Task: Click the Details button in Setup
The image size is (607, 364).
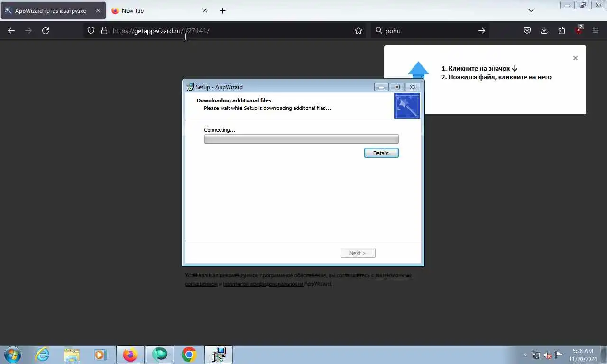Action: pos(381,153)
